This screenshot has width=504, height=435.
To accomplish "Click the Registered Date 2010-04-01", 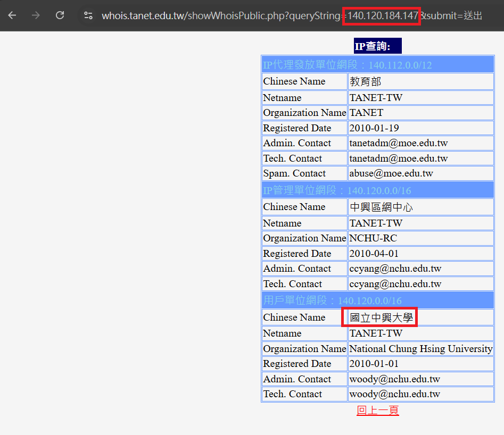I will [x=421, y=253].
